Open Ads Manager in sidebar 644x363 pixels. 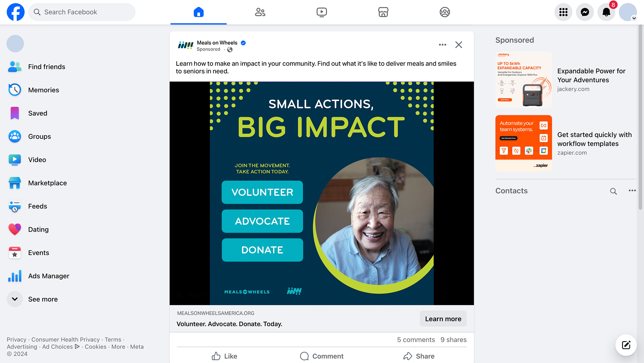tap(49, 276)
